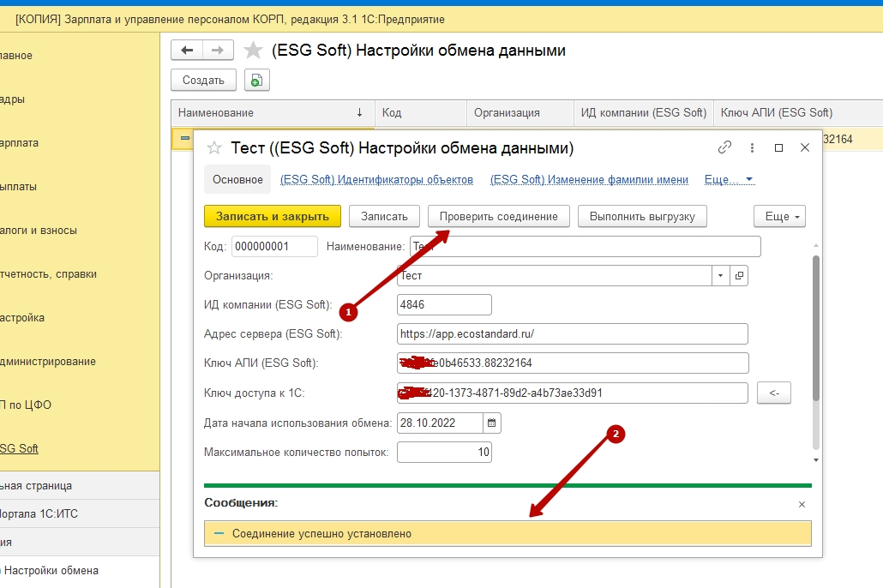Open calendar picker for exchange start date
Image resolution: width=883 pixels, height=588 pixels.
(491, 423)
